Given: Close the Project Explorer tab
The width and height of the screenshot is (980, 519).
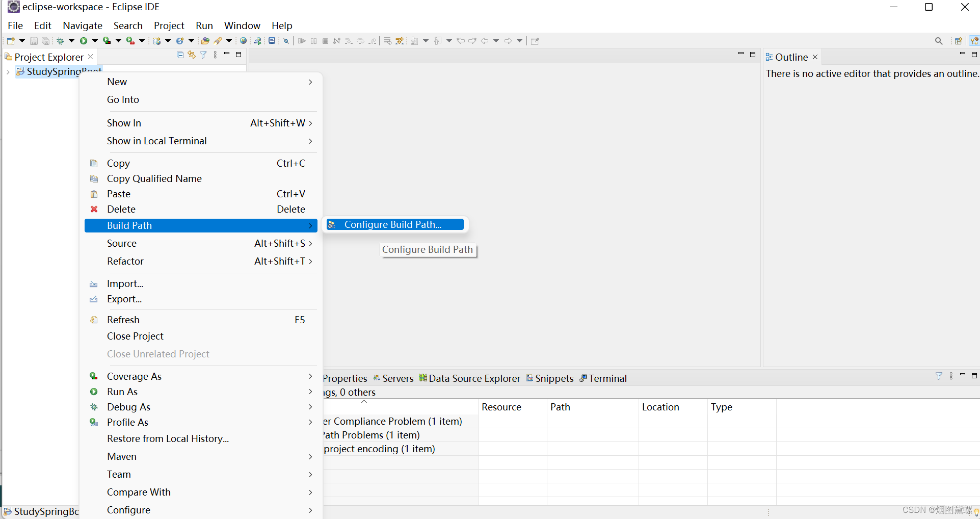Looking at the screenshot, I should point(91,57).
